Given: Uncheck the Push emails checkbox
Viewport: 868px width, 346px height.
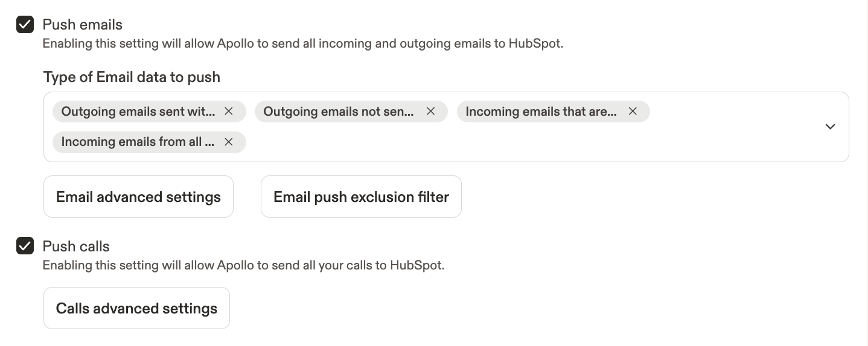Looking at the screenshot, I should [25, 25].
